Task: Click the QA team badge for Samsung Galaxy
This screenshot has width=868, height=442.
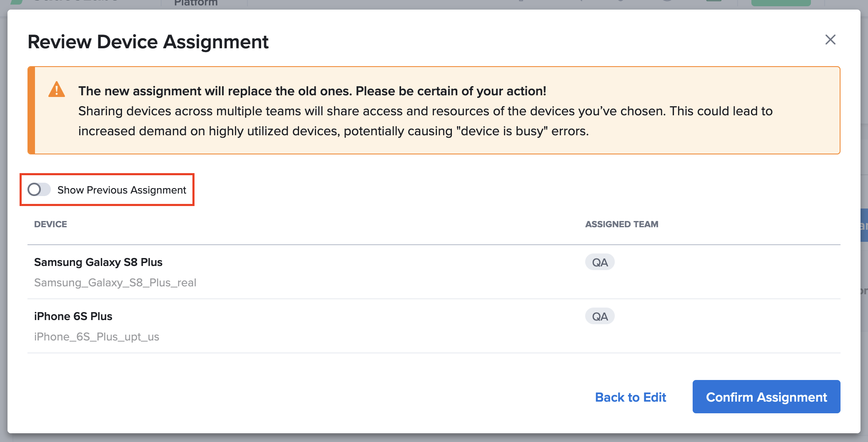Action: coord(599,262)
